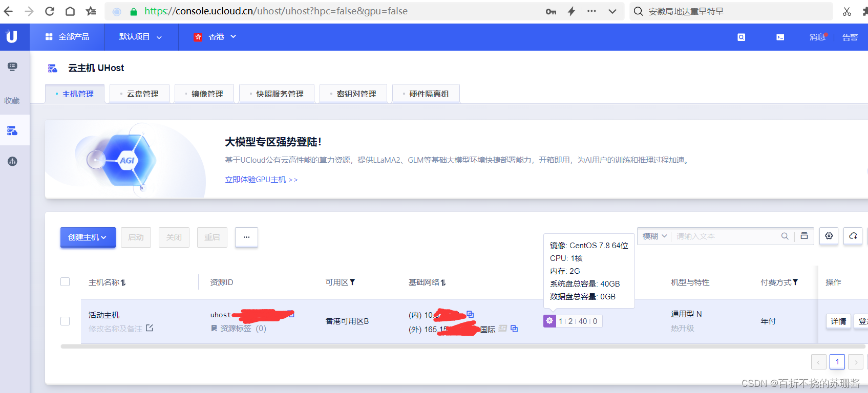This screenshot has width=868, height=393.
Task: Open more actions ellipsis button
Action: (x=246, y=237)
